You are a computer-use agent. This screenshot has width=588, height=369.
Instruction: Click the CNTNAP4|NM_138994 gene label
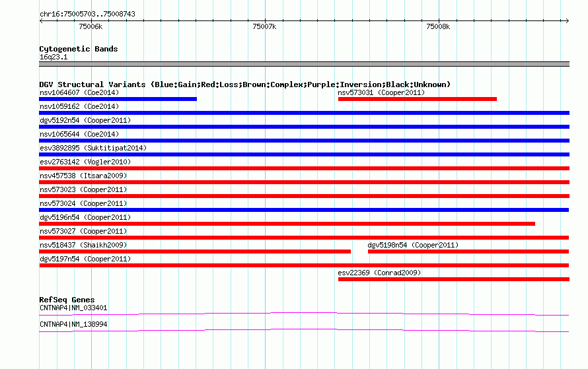pyautogui.click(x=73, y=324)
